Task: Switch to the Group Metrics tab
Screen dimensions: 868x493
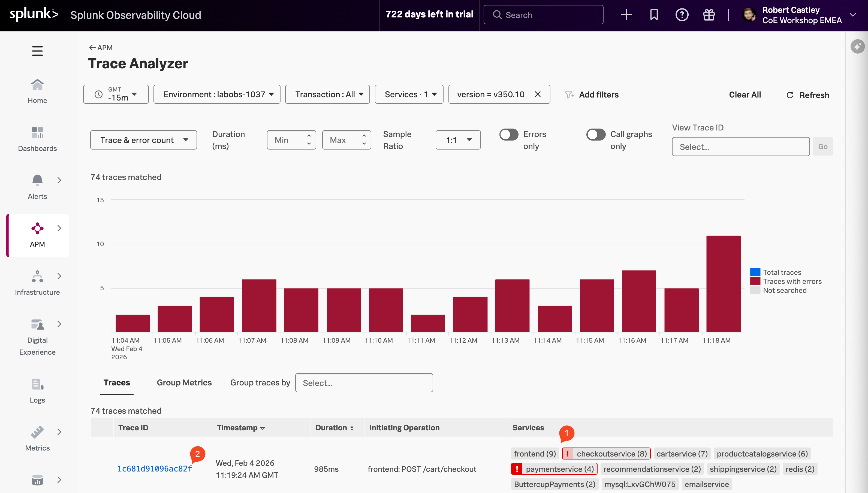Action: pos(184,383)
